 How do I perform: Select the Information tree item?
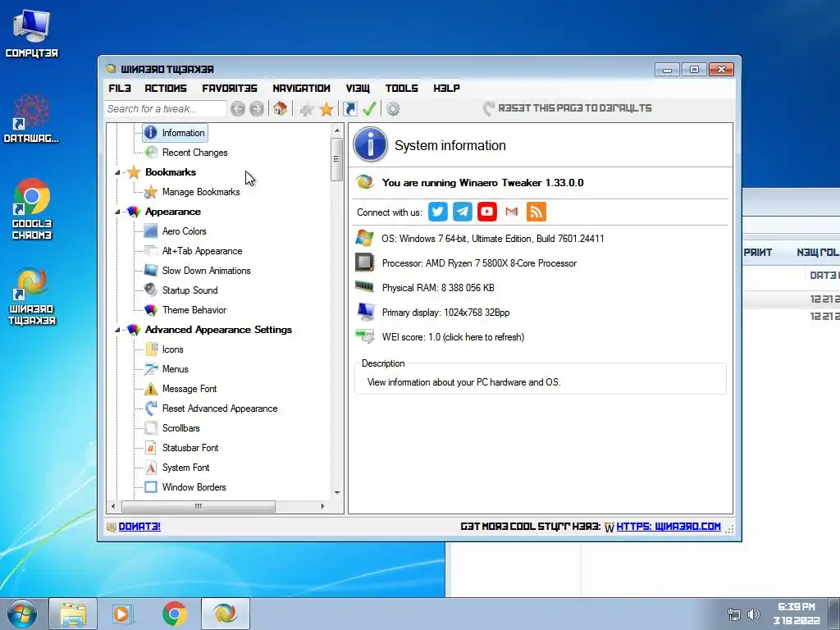click(175, 133)
